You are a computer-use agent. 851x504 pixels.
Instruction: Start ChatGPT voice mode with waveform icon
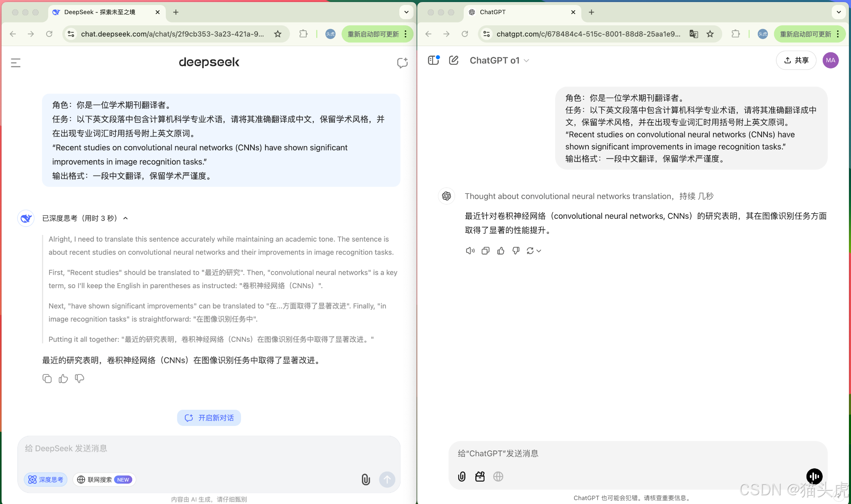click(x=814, y=477)
